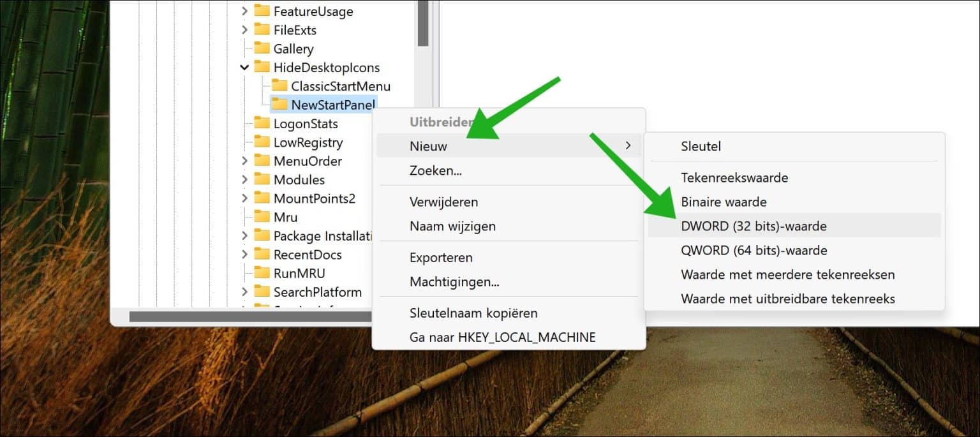Open the ClassicStartMenu registry key folder
This screenshot has width=980, height=437.
coord(278,86)
